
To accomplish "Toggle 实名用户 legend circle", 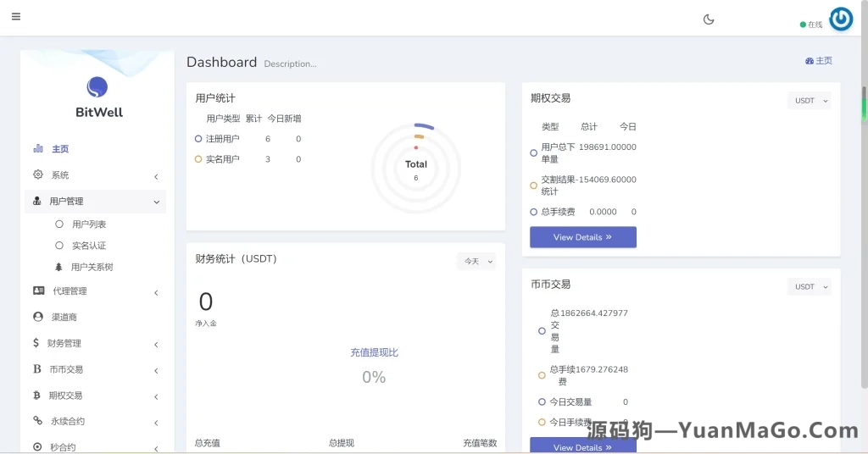I will pos(198,159).
